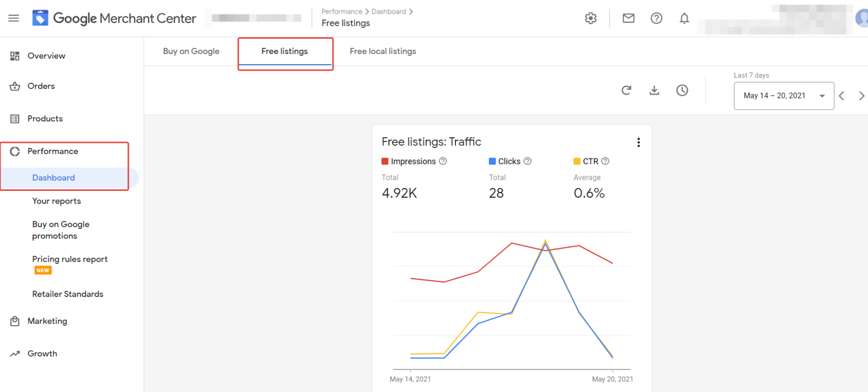The height and width of the screenshot is (392, 868).
Task: Open the help question mark icon
Action: [x=656, y=18]
